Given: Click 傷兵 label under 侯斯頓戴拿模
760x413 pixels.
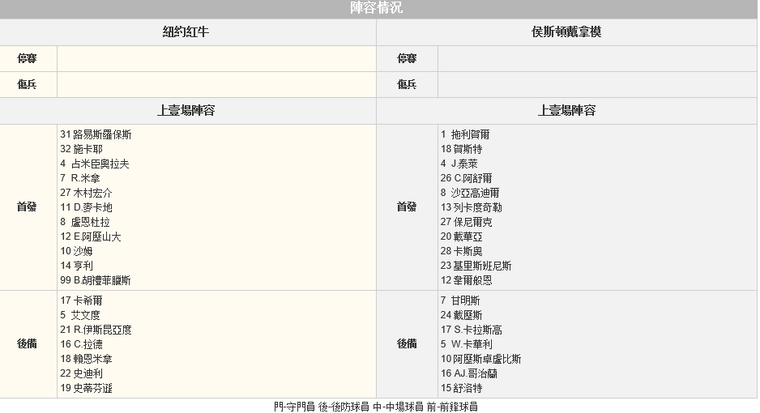Looking at the screenshot, I should pyautogui.click(x=407, y=84).
